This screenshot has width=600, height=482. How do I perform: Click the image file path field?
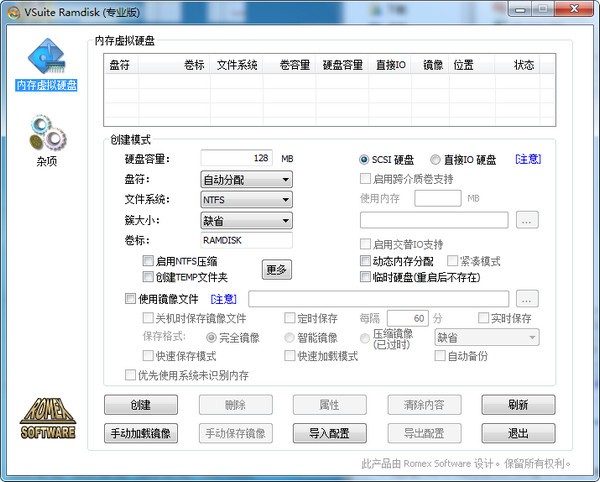379,299
